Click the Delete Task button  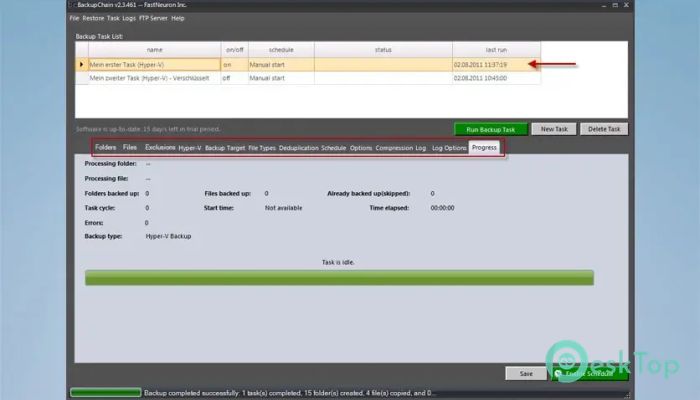(x=604, y=129)
